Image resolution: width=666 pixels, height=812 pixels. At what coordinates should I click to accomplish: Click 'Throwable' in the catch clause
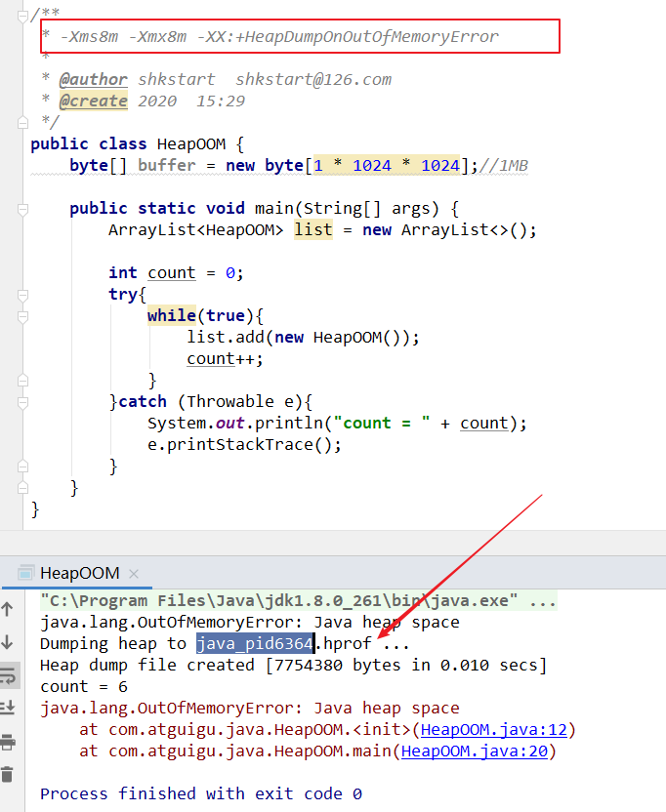point(230,401)
